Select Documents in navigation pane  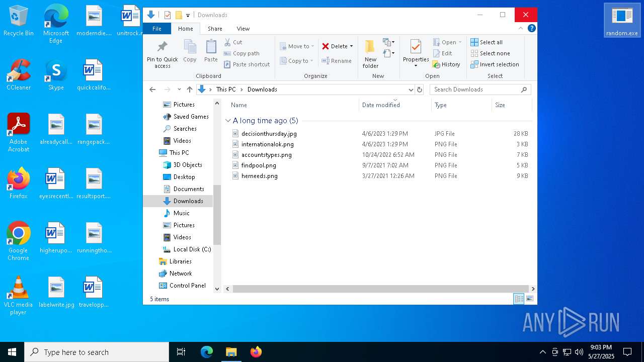coord(189,189)
